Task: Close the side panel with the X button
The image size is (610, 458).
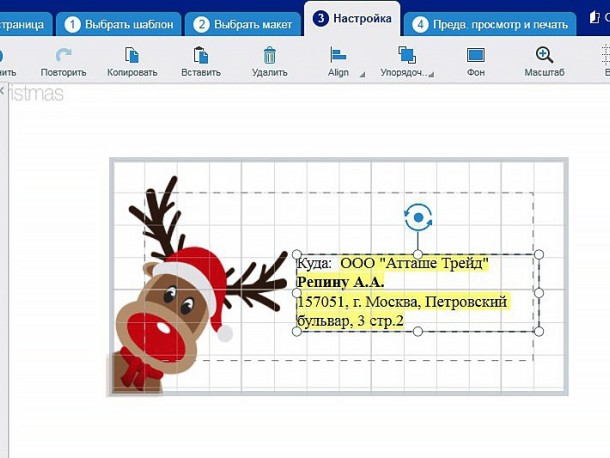Action: [1, 91]
